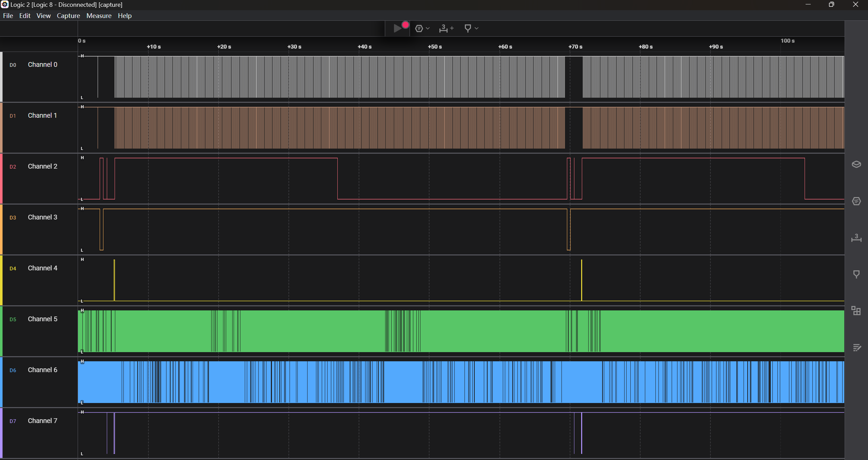Start capture with the play button
The height and width of the screenshot is (460, 868).
pyautogui.click(x=397, y=28)
